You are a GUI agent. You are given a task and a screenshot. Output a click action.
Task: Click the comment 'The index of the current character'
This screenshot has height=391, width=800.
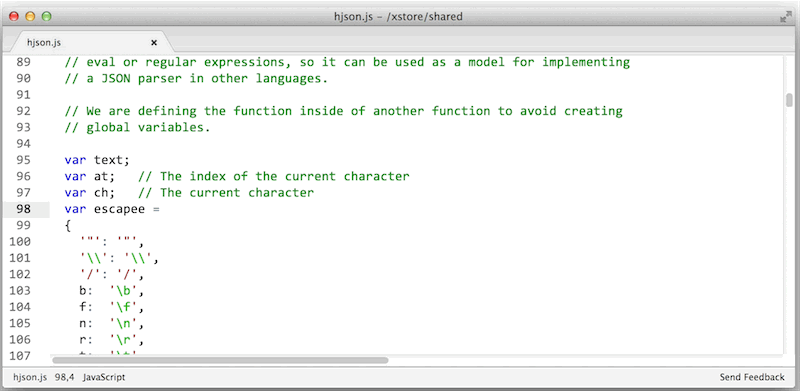click(x=285, y=176)
